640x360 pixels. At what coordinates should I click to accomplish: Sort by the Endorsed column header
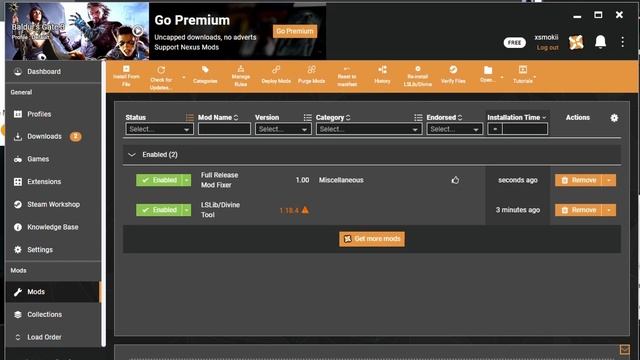(444, 118)
